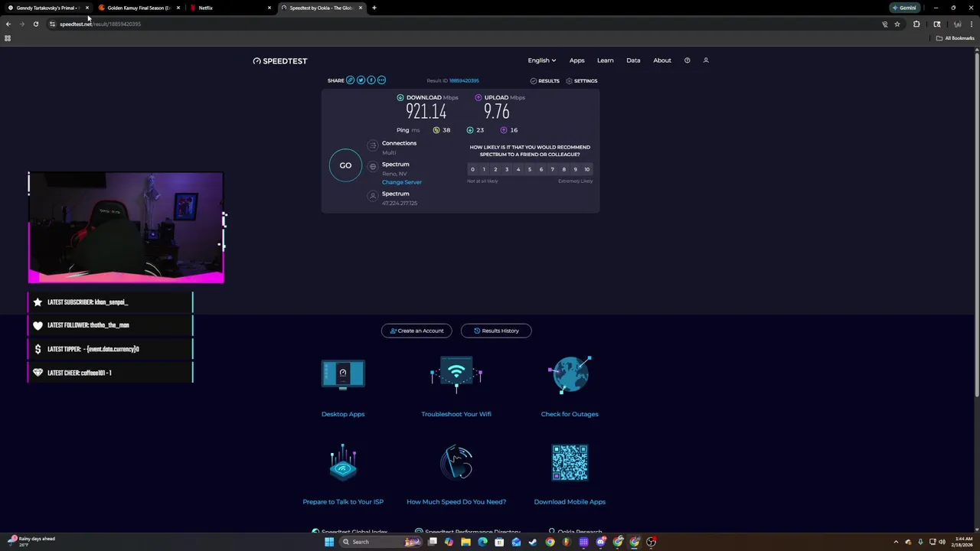Reload the Speedtest page

click(x=36, y=24)
